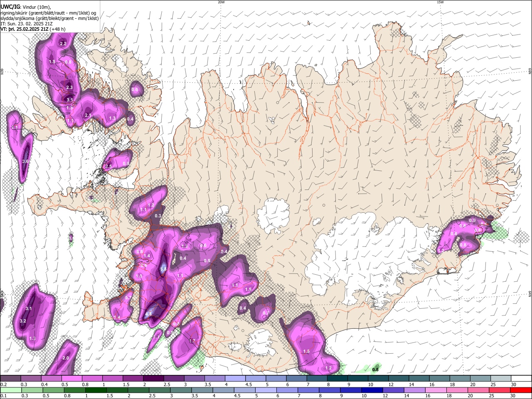Select the deep blue lower swatch between 10 and 12
This screenshot has height=399, width=532.
pyautogui.click(x=372, y=390)
